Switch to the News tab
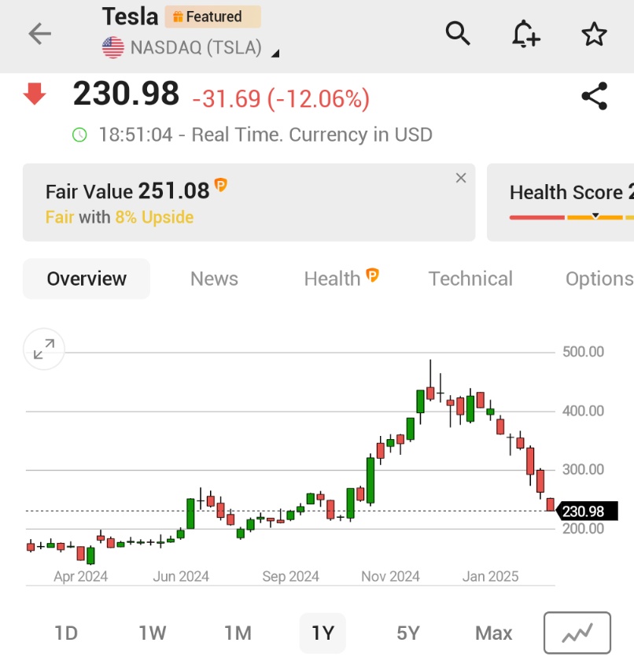Viewport: 634px width, 672px height. (214, 279)
